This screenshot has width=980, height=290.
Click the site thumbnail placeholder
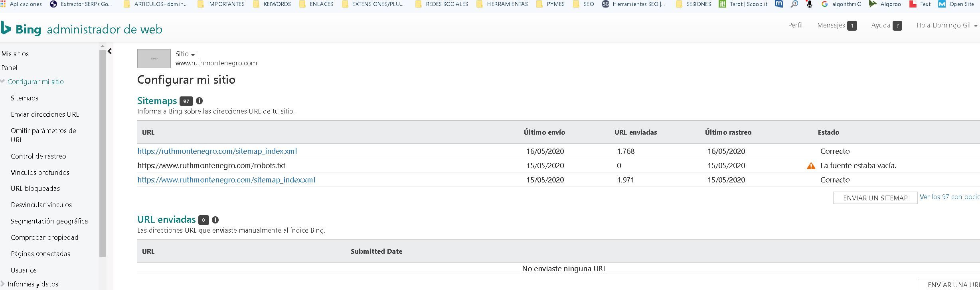[154, 59]
